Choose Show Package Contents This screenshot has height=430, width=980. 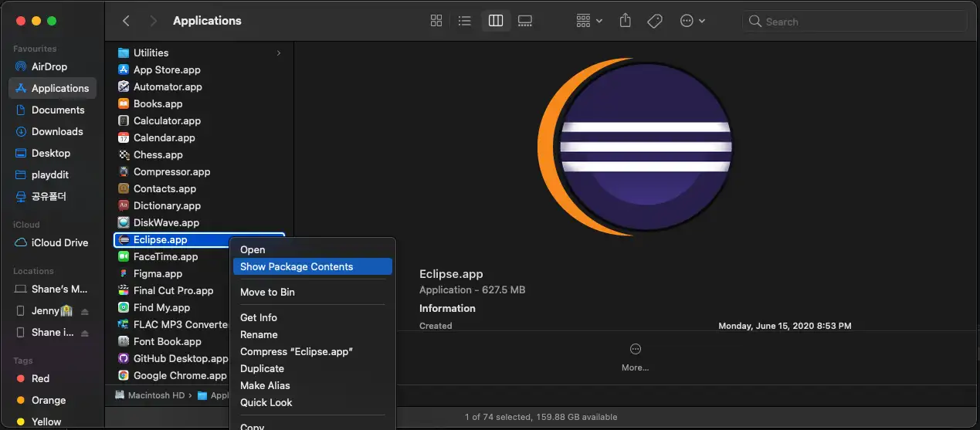pos(313,266)
